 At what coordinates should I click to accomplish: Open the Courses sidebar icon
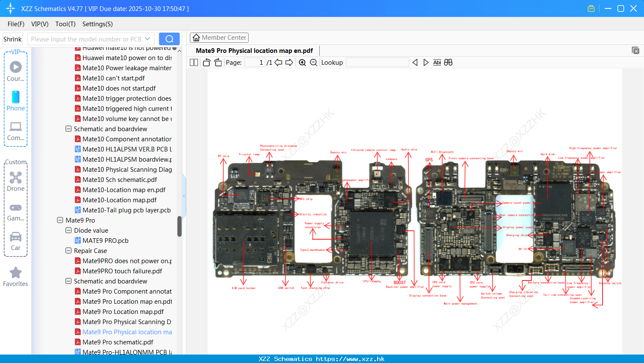coord(16,71)
